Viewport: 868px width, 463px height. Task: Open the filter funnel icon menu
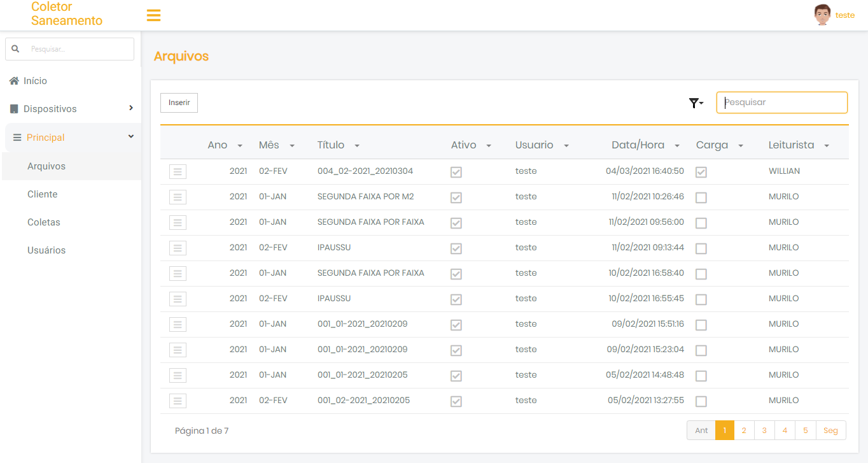[x=696, y=103]
